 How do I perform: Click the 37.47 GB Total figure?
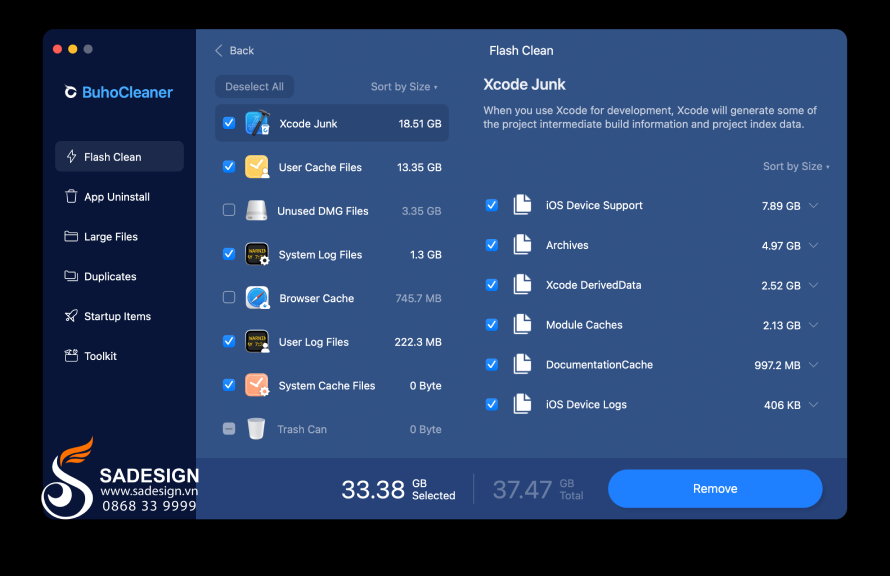(538, 489)
